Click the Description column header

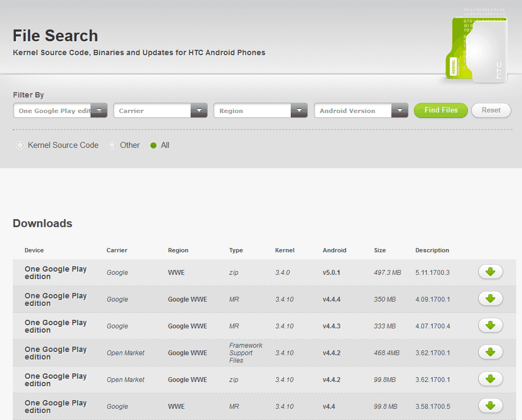coord(432,250)
